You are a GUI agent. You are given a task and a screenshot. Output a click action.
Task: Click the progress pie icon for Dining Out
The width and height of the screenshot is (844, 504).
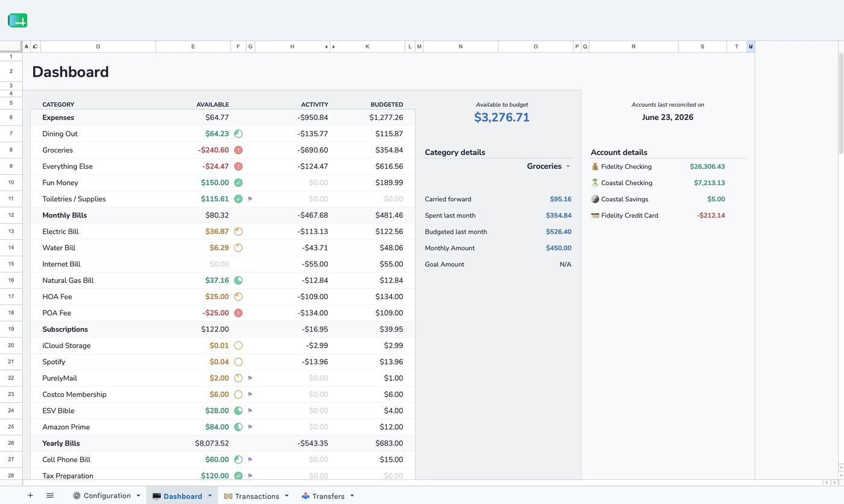tap(238, 134)
